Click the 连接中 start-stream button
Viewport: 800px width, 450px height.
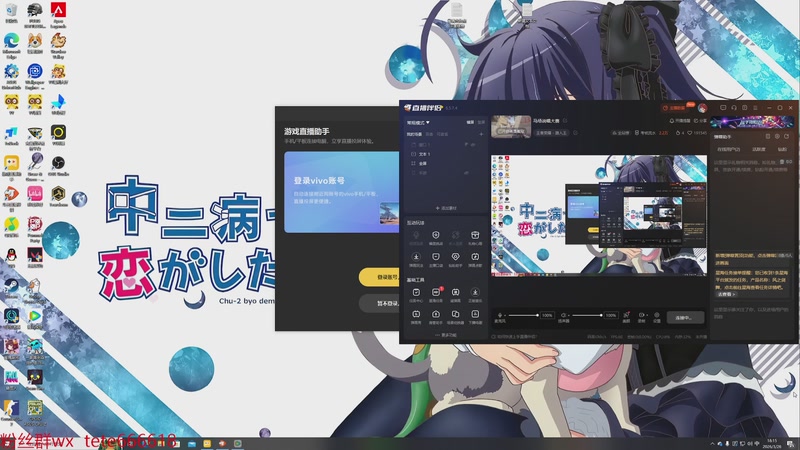685,317
